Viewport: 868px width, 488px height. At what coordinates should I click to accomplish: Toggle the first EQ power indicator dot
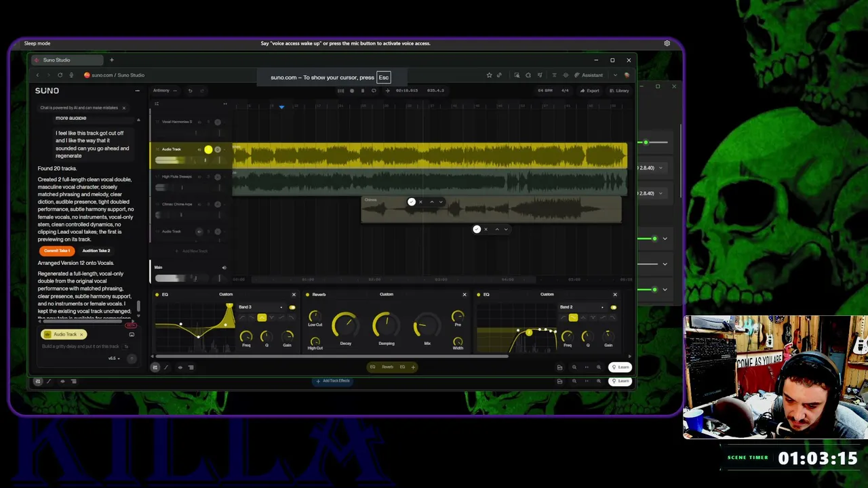pos(157,295)
